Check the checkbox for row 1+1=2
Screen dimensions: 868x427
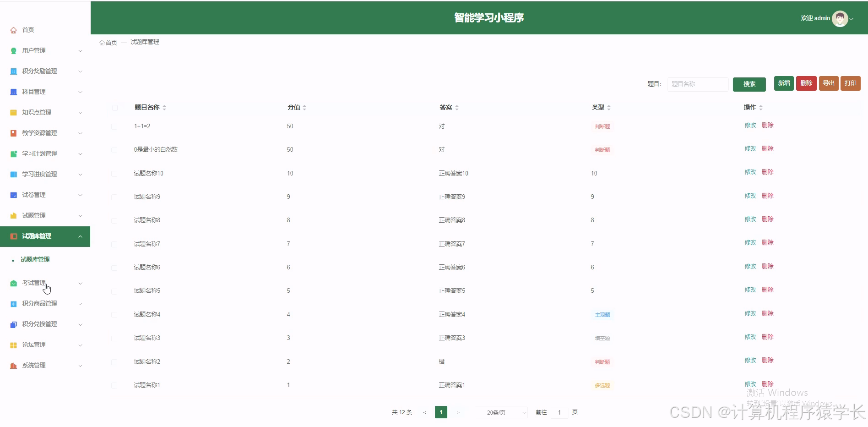(114, 126)
